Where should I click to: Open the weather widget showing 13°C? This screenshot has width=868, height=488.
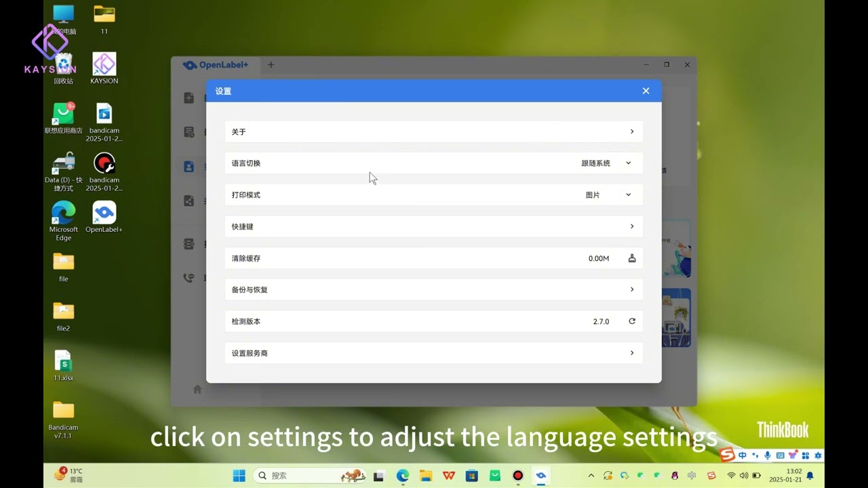68,475
